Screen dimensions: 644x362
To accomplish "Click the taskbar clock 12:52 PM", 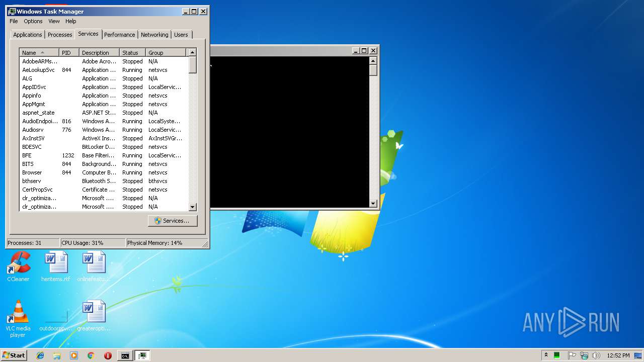I will (x=618, y=355).
